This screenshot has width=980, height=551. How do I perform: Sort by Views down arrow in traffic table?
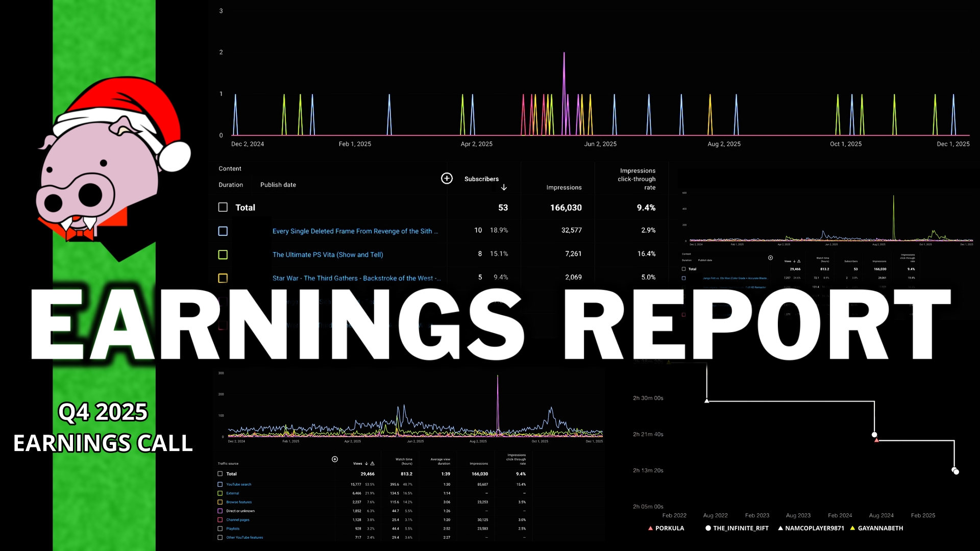366,464
